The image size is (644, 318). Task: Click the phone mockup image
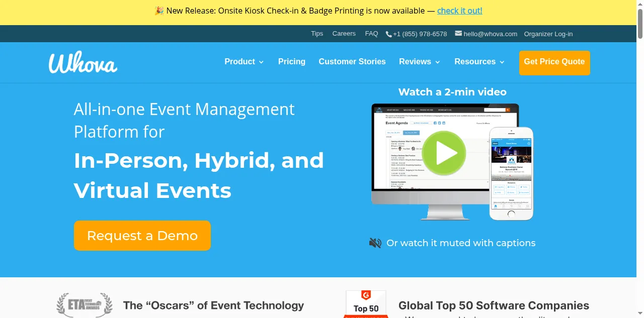[511, 173]
